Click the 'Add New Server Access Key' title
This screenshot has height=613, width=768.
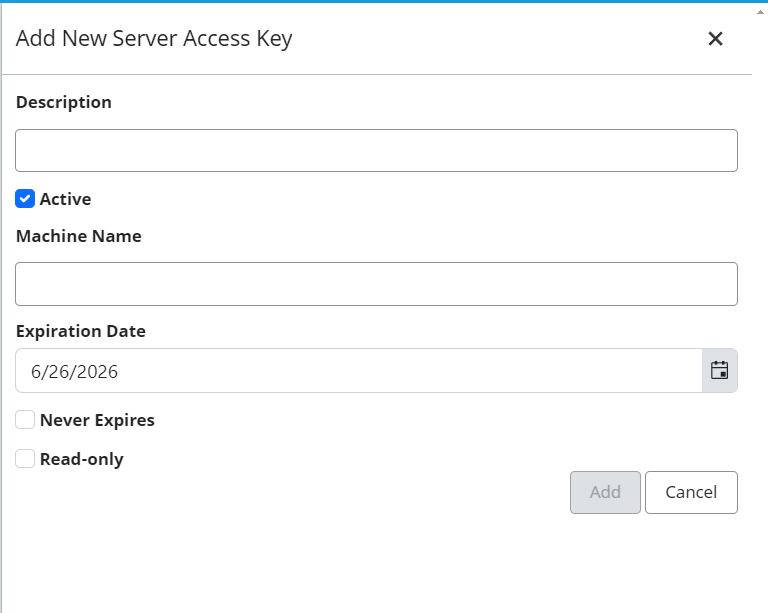[154, 39]
